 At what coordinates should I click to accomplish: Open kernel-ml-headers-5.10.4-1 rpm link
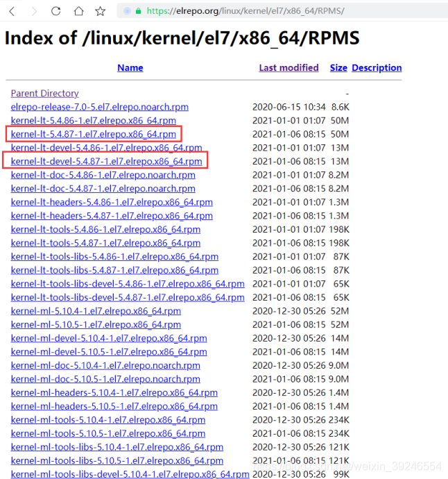pos(114,392)
